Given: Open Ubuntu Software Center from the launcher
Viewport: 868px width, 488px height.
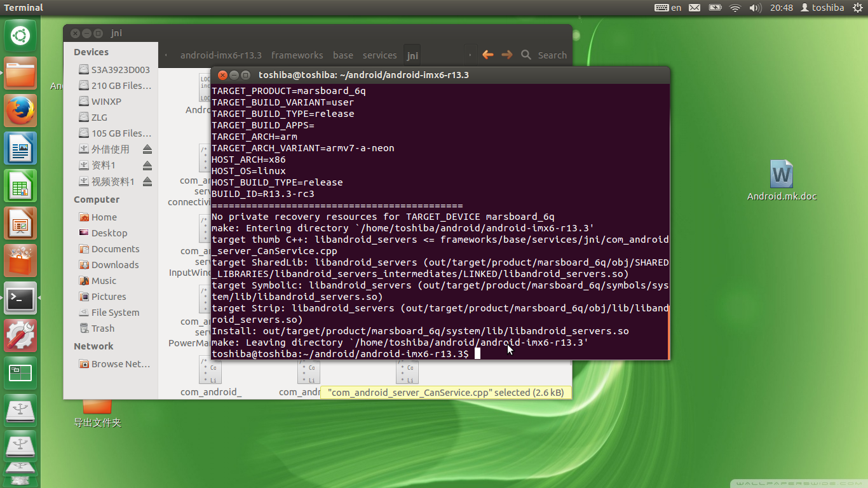Looking at the screenshot, I should click(20, 261).
